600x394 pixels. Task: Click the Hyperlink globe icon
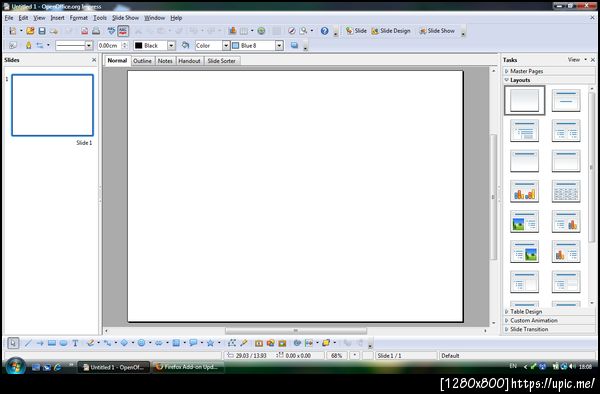[x=261, y=31]
